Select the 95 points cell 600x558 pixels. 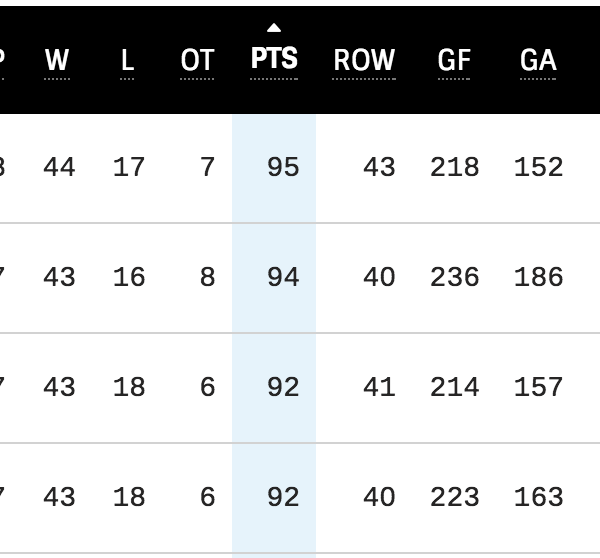tap(283, 167)
